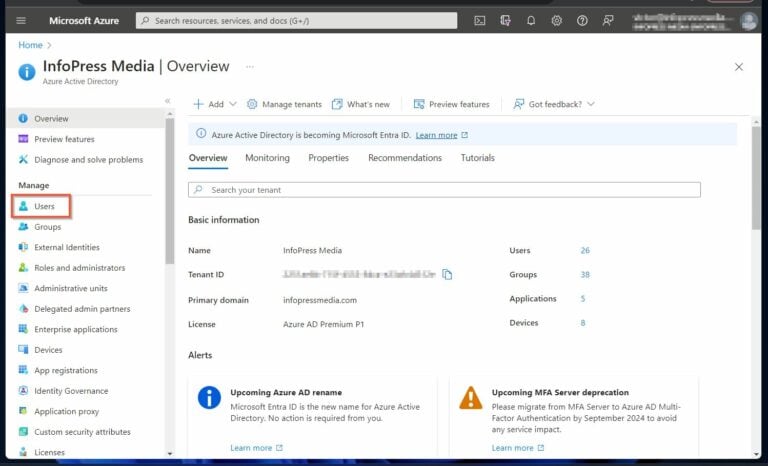Viewport: 768px width, 466px height.
Task: Open the help question mark icon
Action: tap(582, 21)
